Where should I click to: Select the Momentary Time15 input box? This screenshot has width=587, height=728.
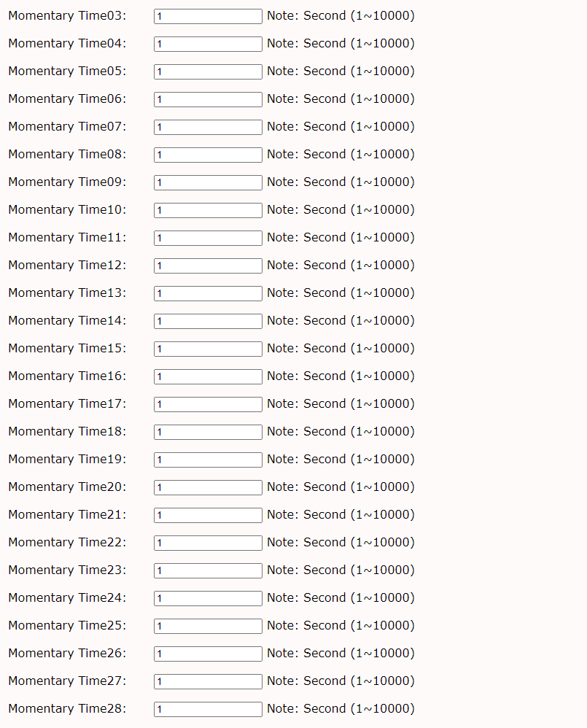[208, 349]
